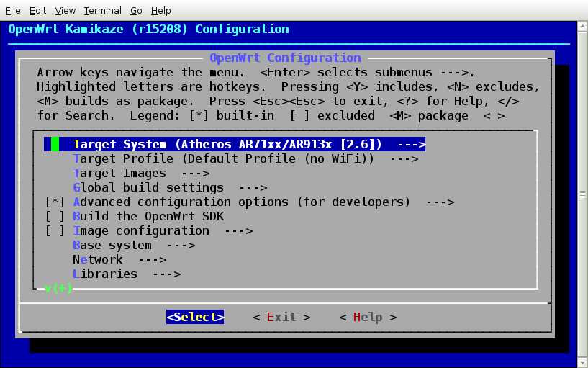Click the <Select> button

tap(195, 317)
